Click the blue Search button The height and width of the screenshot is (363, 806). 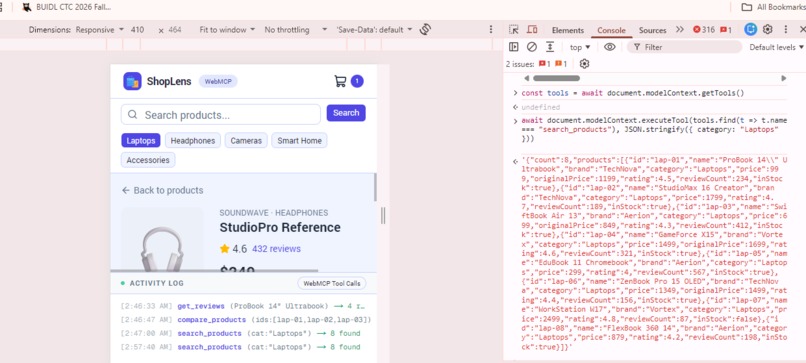click(346, 113)
